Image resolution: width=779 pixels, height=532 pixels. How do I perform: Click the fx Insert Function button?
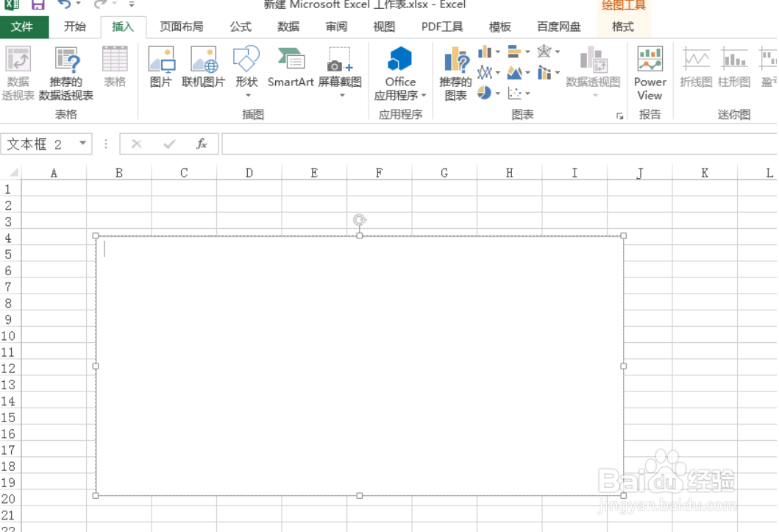202,144
